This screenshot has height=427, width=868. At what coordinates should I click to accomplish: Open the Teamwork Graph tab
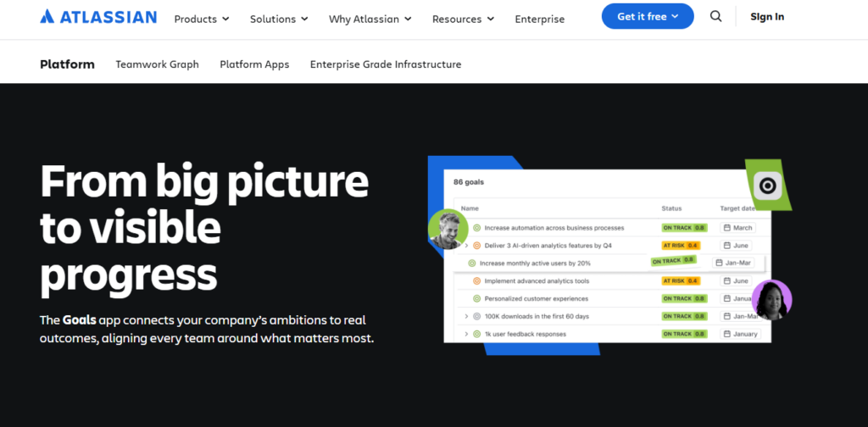tap(157, 64)
